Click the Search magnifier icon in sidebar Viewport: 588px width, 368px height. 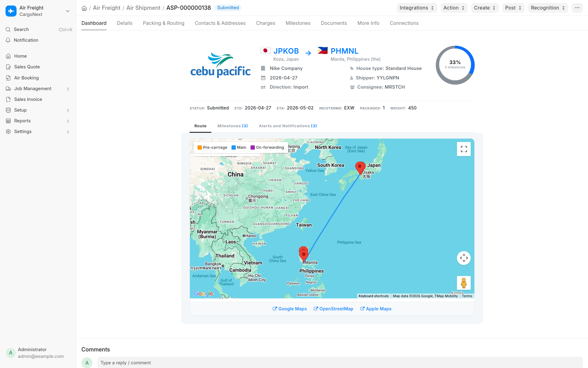(8, 29)
